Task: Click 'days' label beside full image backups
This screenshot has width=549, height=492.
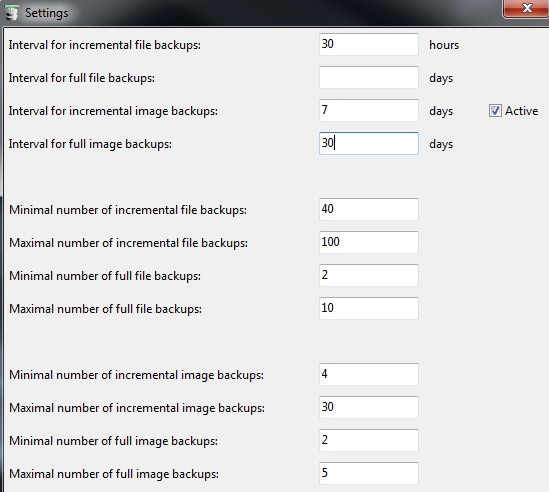Action: pos(441,144)
